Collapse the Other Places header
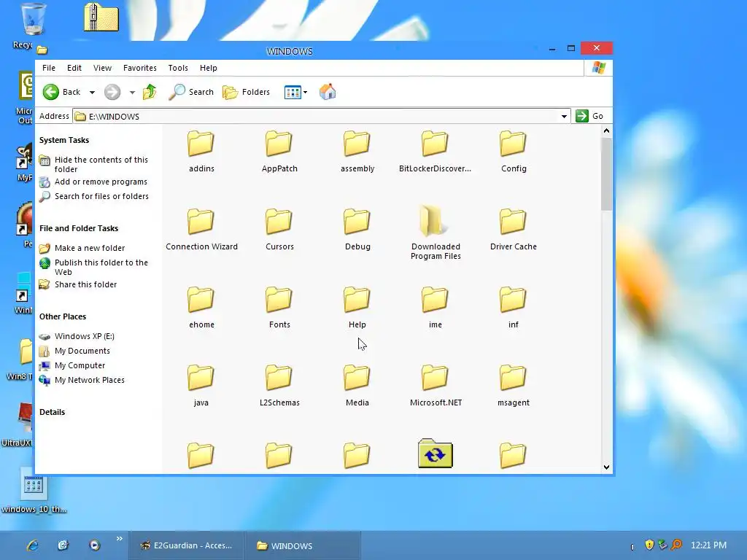This screenshot has width=747, height=560. click(x=63, y=316)
